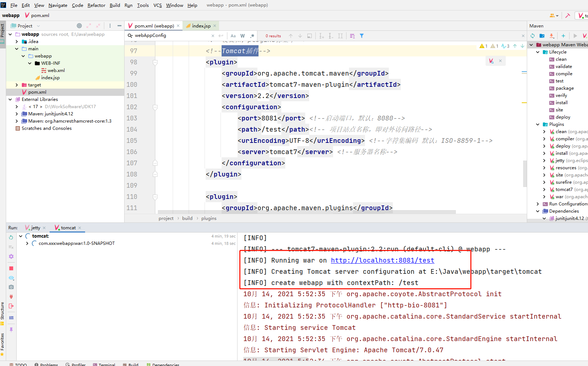
Task: Click the webAppConfig search field
Action: click(x=170, y=35)
